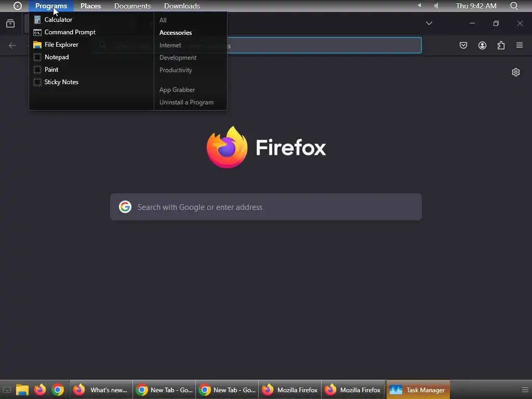Viewport: 532px width, 399px height.
Task: Switch to the Development category
Action: pyautogui.click(x=178, y=58)
